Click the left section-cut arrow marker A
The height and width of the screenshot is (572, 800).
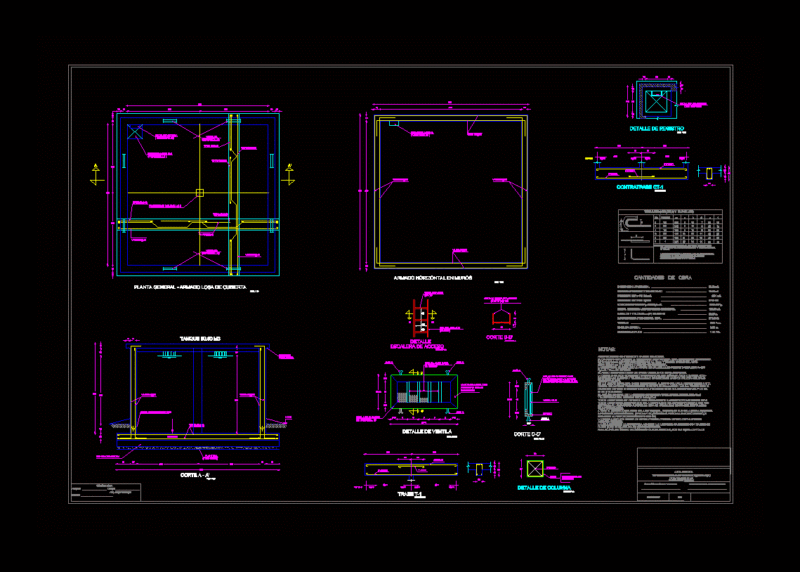coord(96,174)
